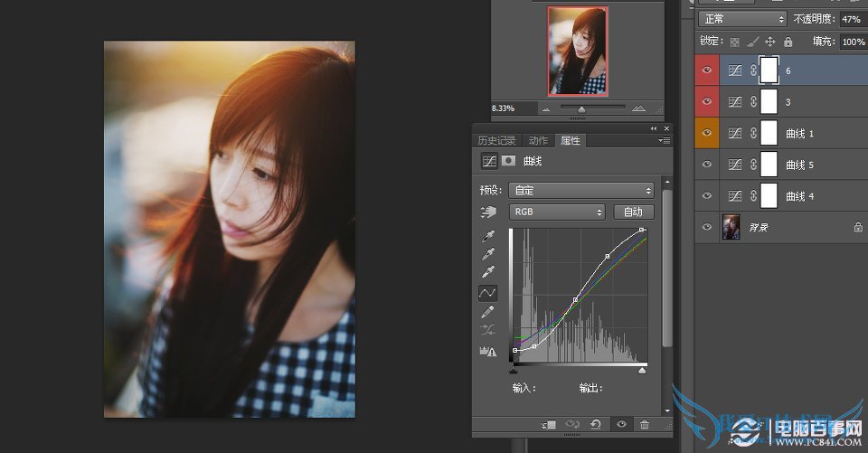Screen dimensions: 868x453
Task: Choose the edit-points curve tool
Action: 487,292
